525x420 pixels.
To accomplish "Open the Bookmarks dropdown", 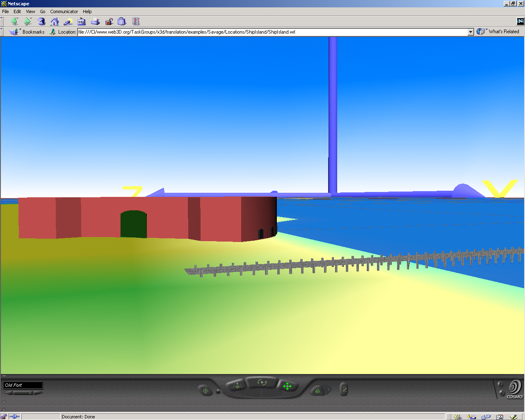I will [x=29, y=32].
